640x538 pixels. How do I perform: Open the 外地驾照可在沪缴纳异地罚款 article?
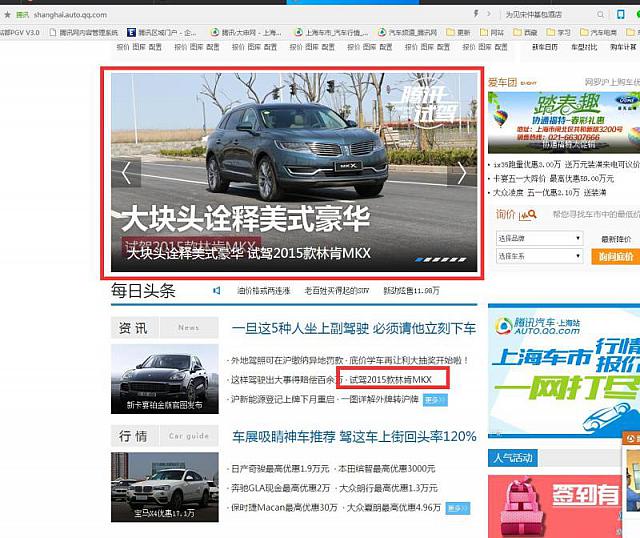click(287, 360)
